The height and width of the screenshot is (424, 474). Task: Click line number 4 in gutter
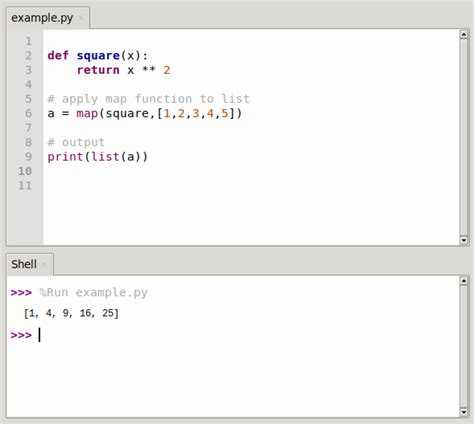click(28, 84)
